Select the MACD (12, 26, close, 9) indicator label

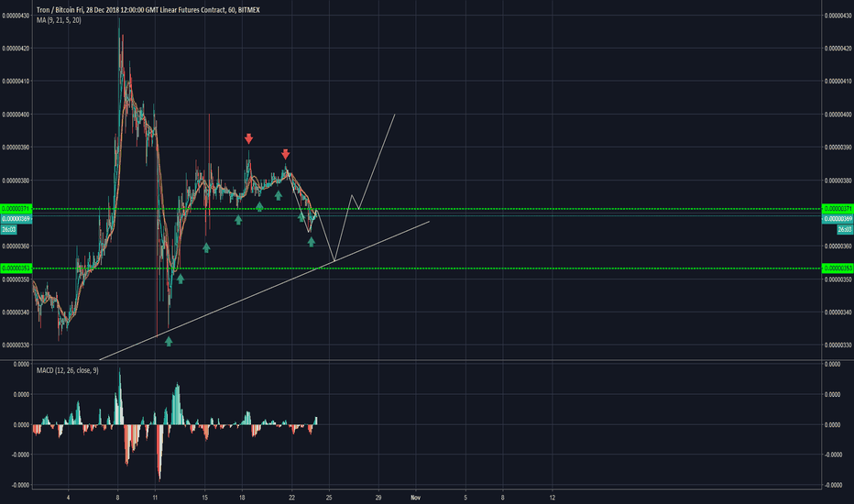click(68, 370)
